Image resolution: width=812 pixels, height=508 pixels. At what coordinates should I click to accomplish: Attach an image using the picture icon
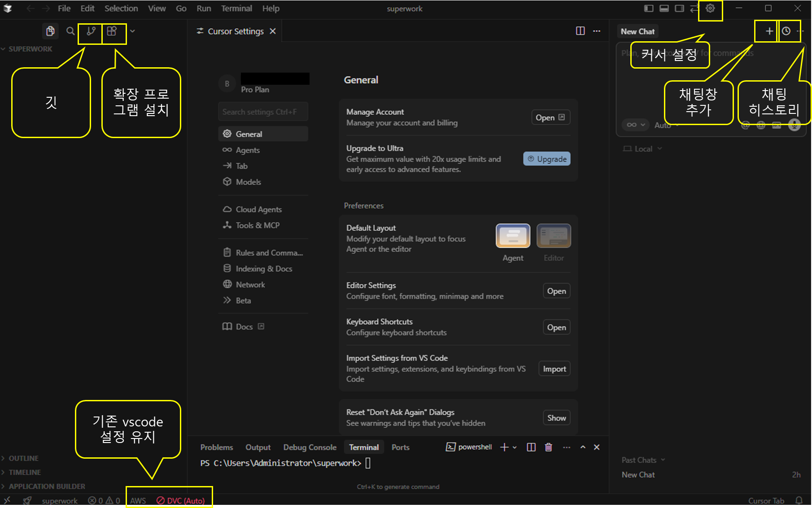click(777, 125)
